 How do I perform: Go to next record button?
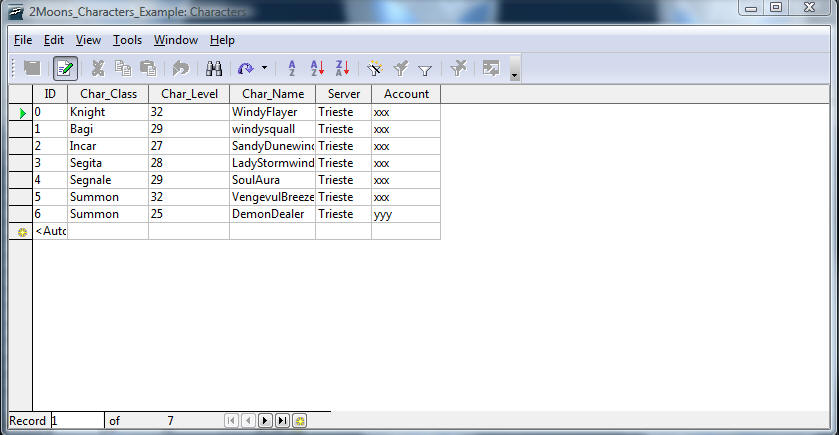265,421
